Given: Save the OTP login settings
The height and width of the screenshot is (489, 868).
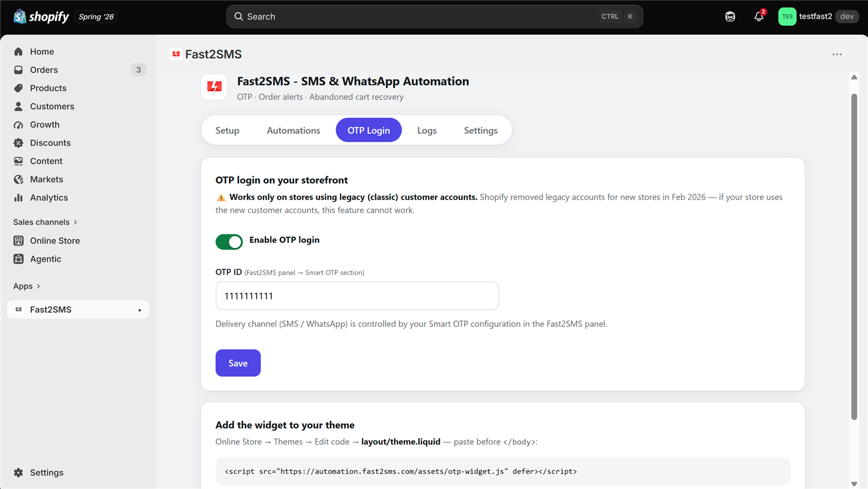Looking at the screenshot, I should click(238, 363).
